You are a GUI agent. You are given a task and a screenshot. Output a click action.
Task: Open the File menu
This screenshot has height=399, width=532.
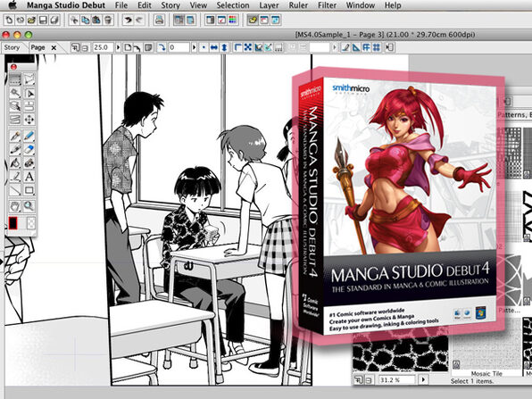(121, 5)
